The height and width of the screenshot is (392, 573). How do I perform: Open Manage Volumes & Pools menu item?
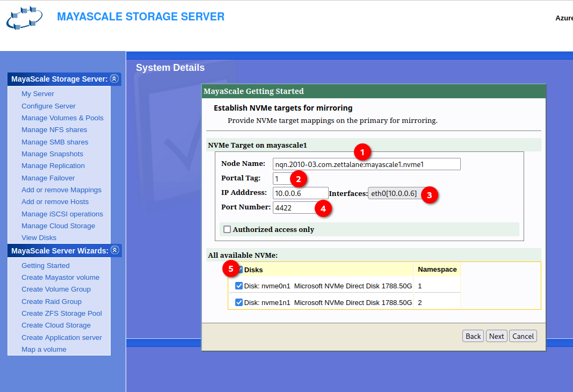[62, 118]
